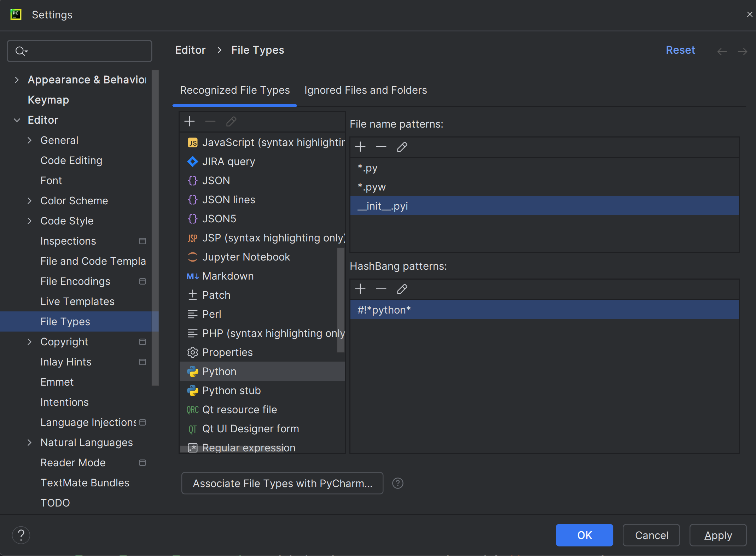The width and height of the screenshot is (756, 556).
Task: Click the Reset button in the top right
Action: click(x=680, y=50)
